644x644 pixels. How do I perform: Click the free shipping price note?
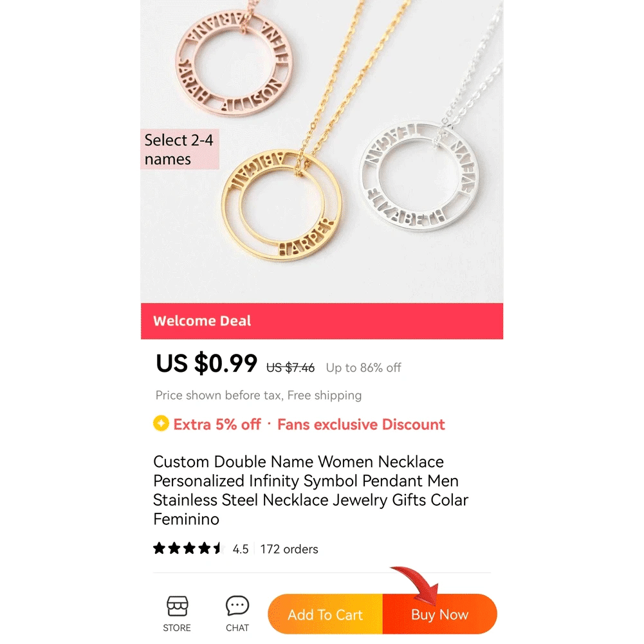point(259,396)
